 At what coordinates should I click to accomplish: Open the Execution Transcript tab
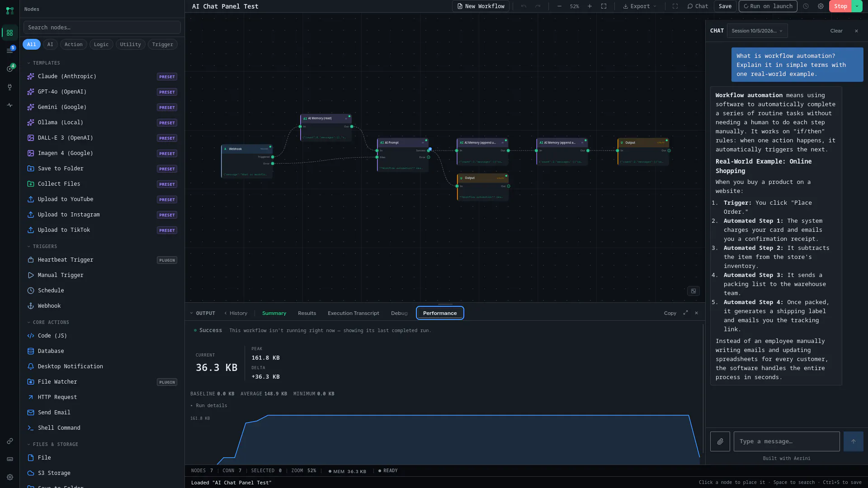pyautogui.click(x=353, y=313)
